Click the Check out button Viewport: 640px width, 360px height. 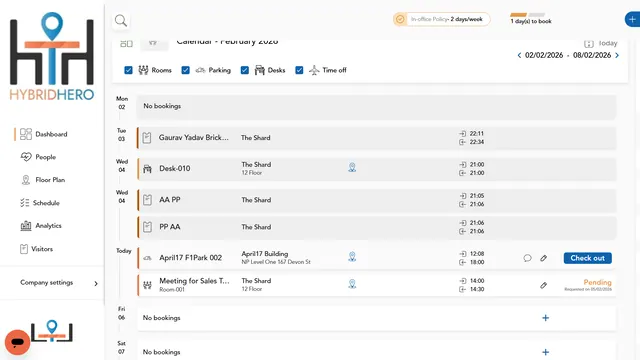click(587, 258)
